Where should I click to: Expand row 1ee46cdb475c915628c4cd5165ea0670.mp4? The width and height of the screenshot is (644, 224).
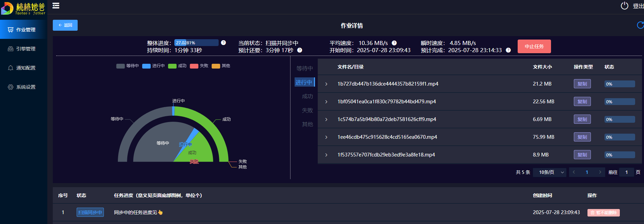[x=326, y=137]
